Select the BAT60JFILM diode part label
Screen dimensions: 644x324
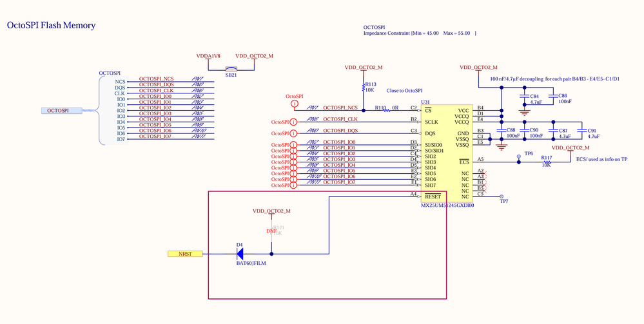[251, 263]
